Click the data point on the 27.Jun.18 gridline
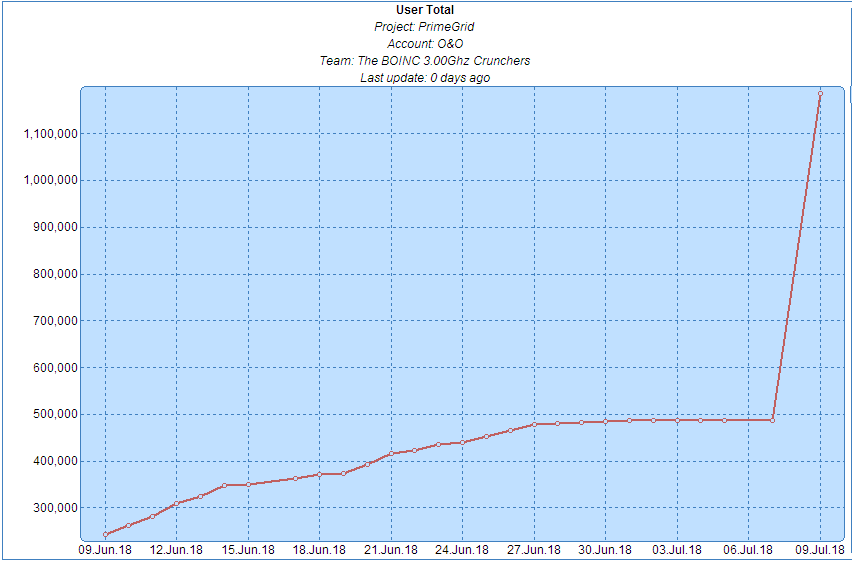This screenshot has height=563, width=853. pos(534,424)
